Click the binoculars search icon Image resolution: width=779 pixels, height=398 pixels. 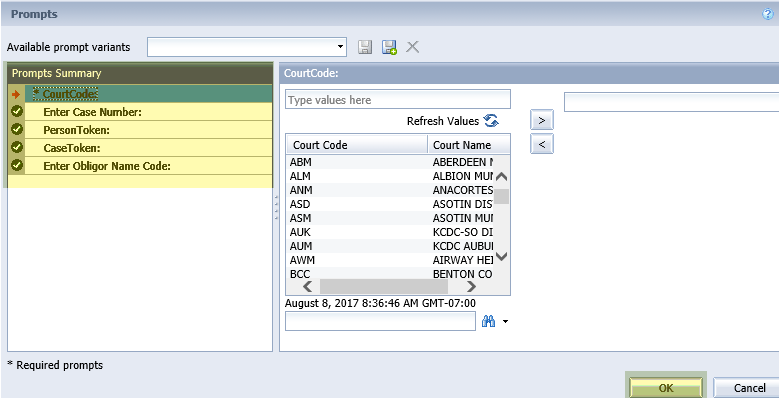pos(488,321)
